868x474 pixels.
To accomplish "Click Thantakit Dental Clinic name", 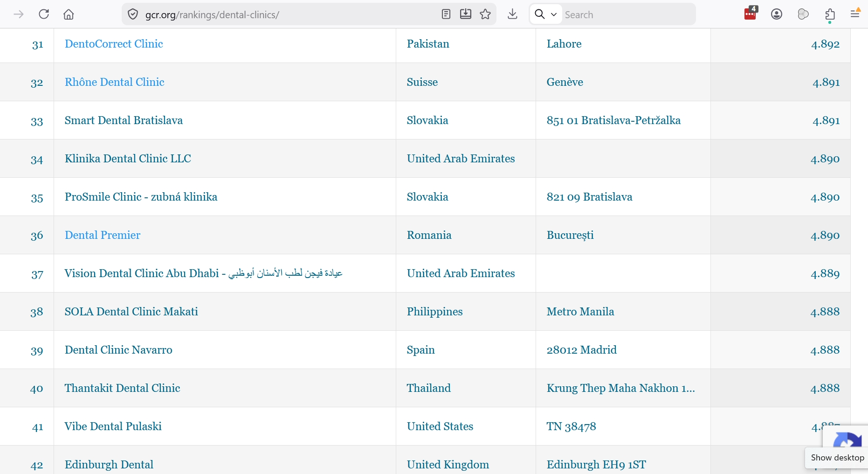I will 122,388.
